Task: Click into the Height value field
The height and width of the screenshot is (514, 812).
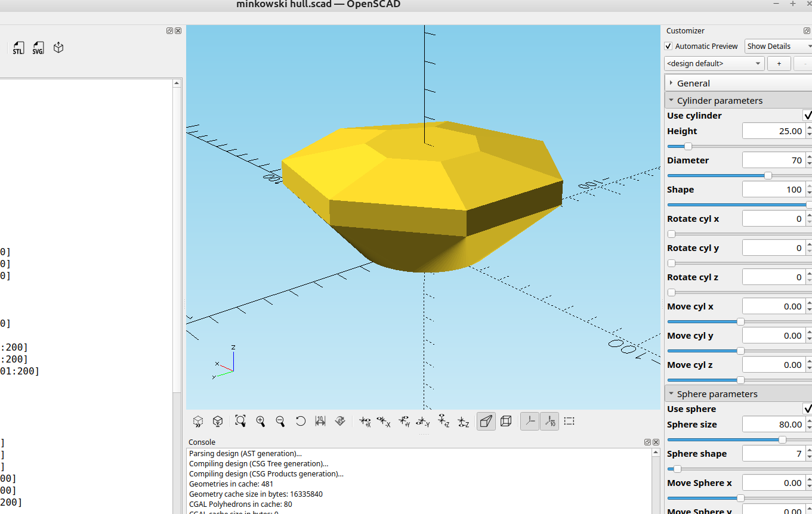Action: click(773, 131)
